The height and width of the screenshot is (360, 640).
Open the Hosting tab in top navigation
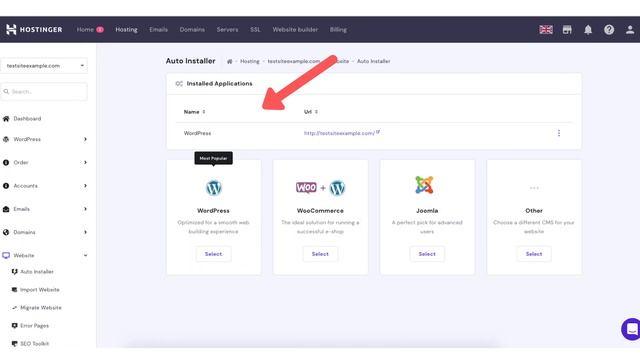[x=127, y=29]
